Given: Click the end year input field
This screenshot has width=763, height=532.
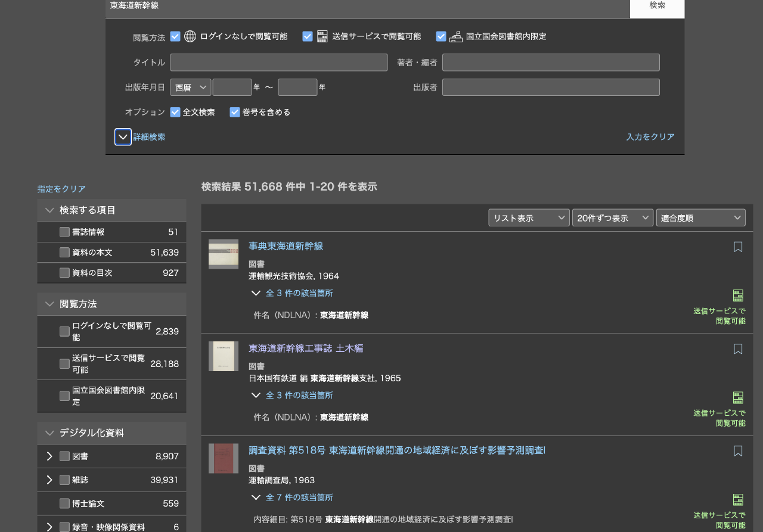Looking at the screenshot, I should tap(297, 88).
